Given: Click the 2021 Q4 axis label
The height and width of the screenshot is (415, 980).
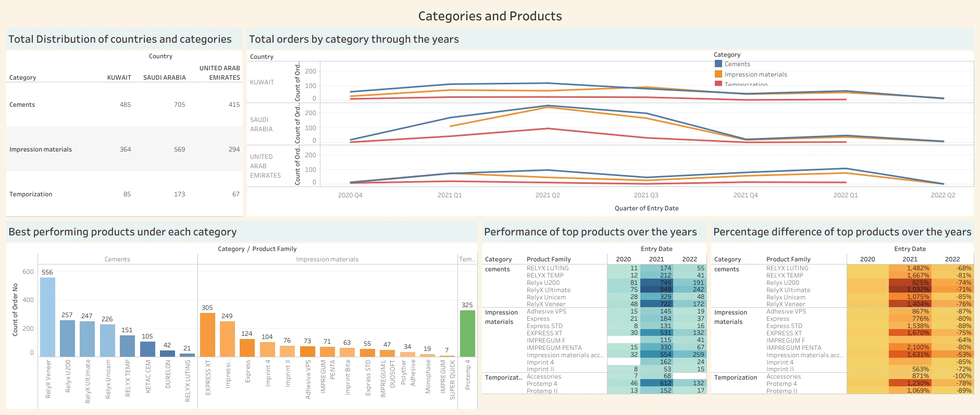Looking at the screenshot, I should click(x=746, y=195).
